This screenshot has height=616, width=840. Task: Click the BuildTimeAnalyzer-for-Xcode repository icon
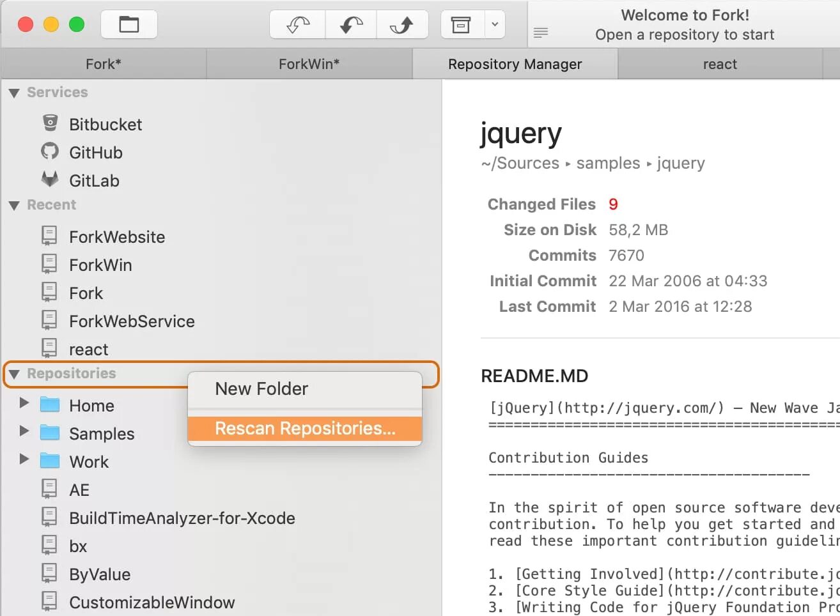(49, 517)
